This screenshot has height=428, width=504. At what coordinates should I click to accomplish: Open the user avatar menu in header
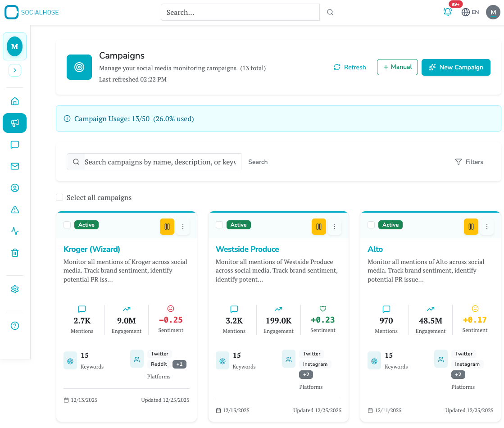click(493, 12)
